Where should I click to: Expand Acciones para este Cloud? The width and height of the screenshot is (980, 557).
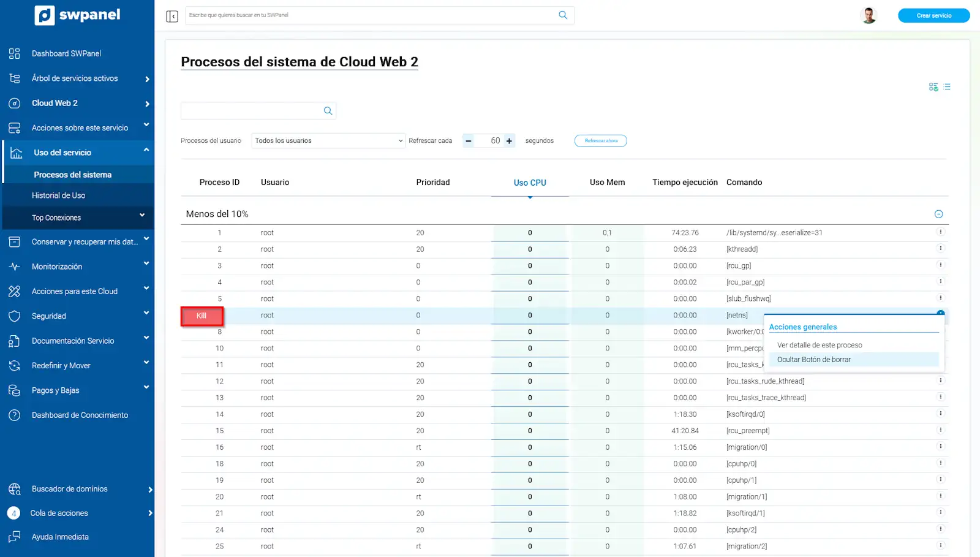(146, 289)
